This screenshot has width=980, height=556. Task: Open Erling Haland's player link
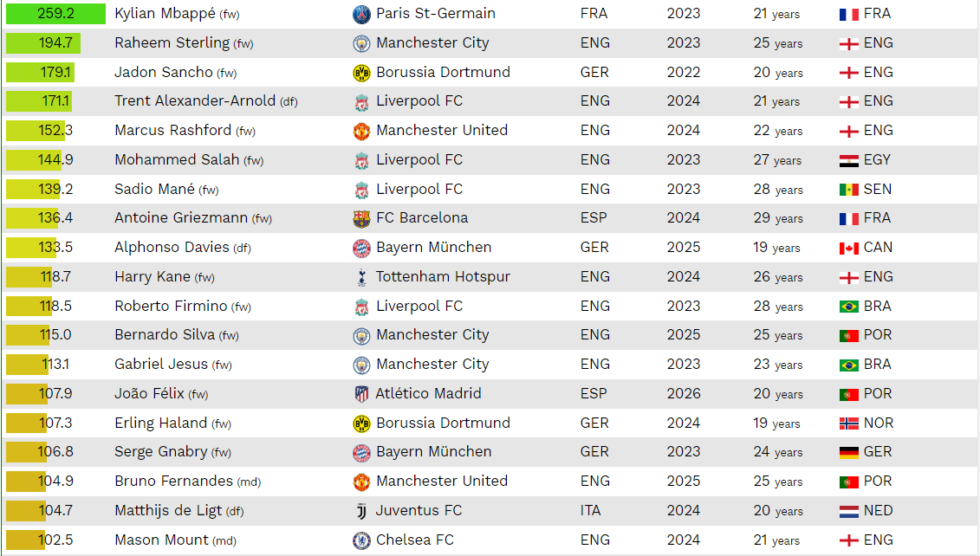point(160,423)
